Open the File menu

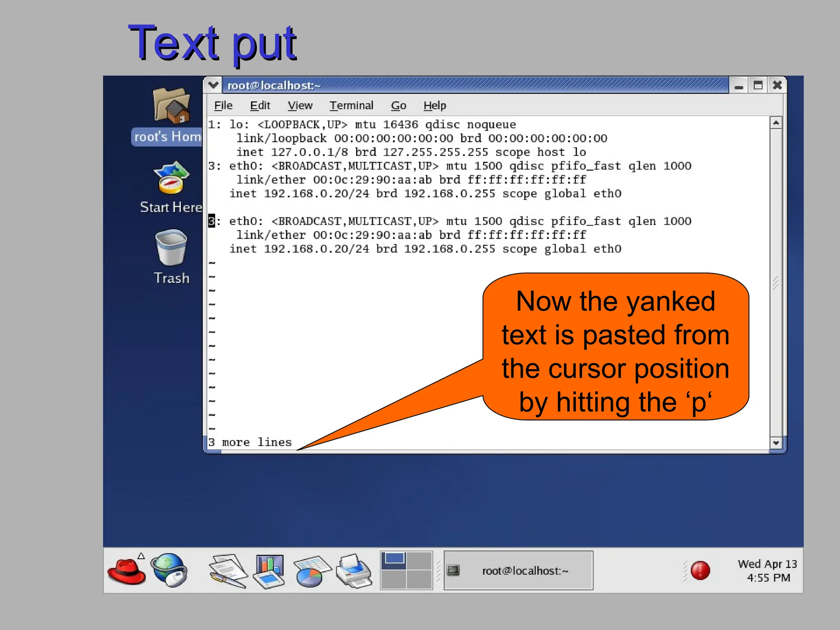[x=223, y=105]
